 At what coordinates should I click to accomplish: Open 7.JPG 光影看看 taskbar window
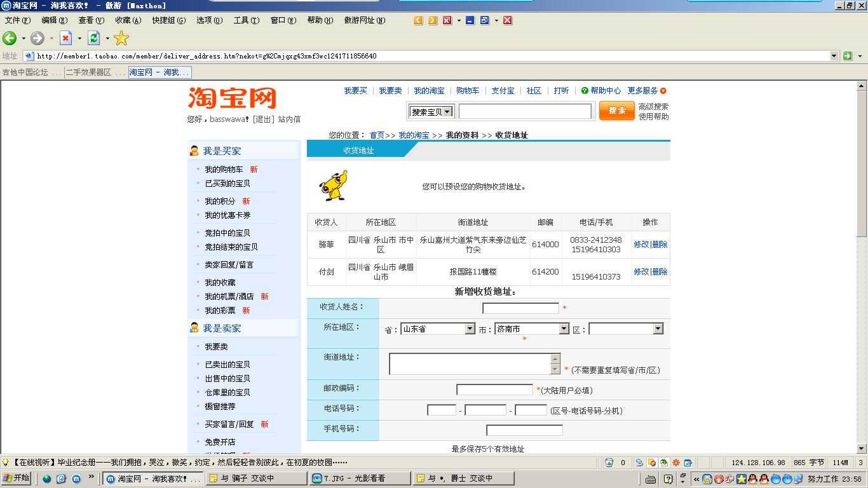click(x=359, y=478)
